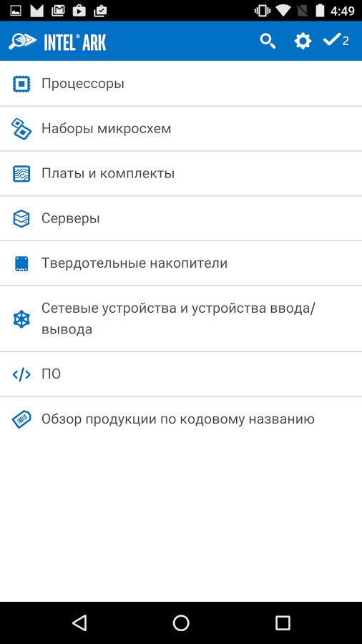Tap the solid-state drive icon
Image resolution: width=362 pixels, height=644 pixels.
click(x=21, y=263)
